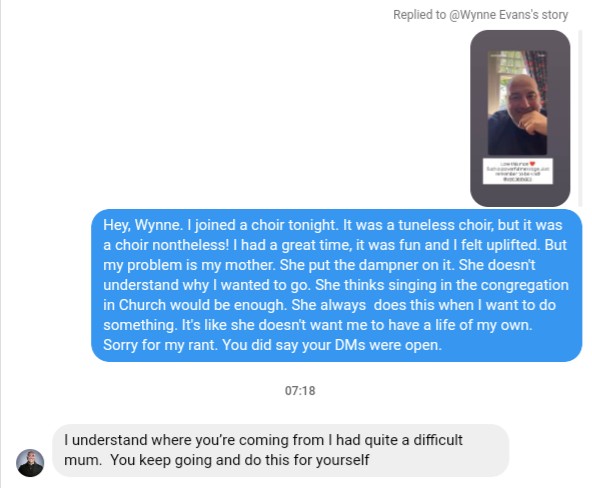Click the man's photo inside the story preview
The height and width of the screenshot is (488, 592).
[517, 103]
